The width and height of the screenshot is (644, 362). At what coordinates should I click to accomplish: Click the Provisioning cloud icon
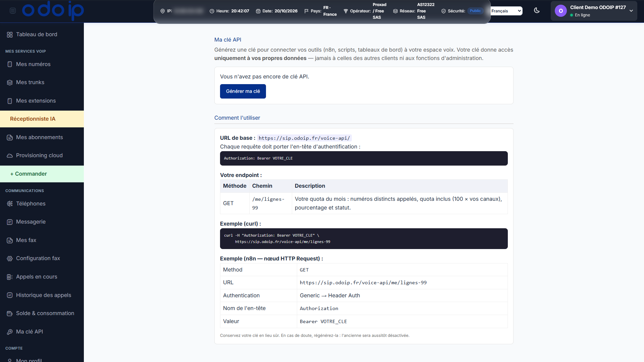(10, 156)
